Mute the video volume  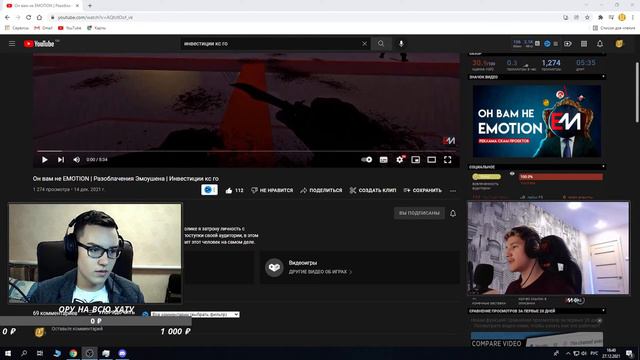76,160
